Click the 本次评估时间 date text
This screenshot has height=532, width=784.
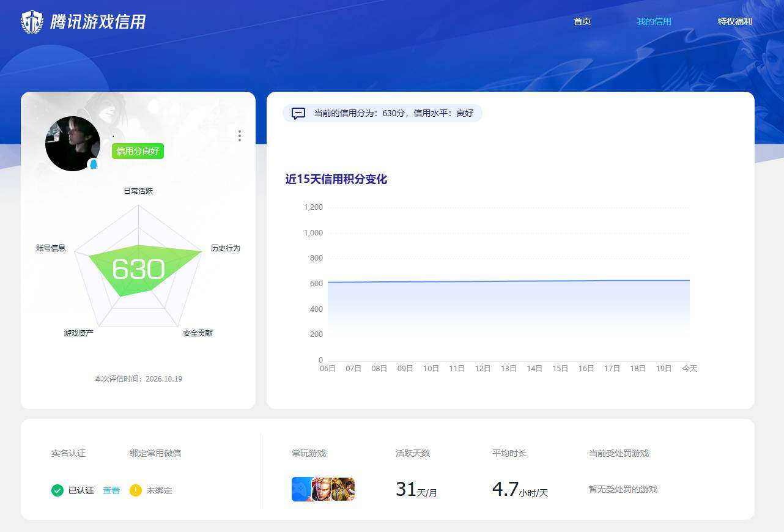(138, 379)
